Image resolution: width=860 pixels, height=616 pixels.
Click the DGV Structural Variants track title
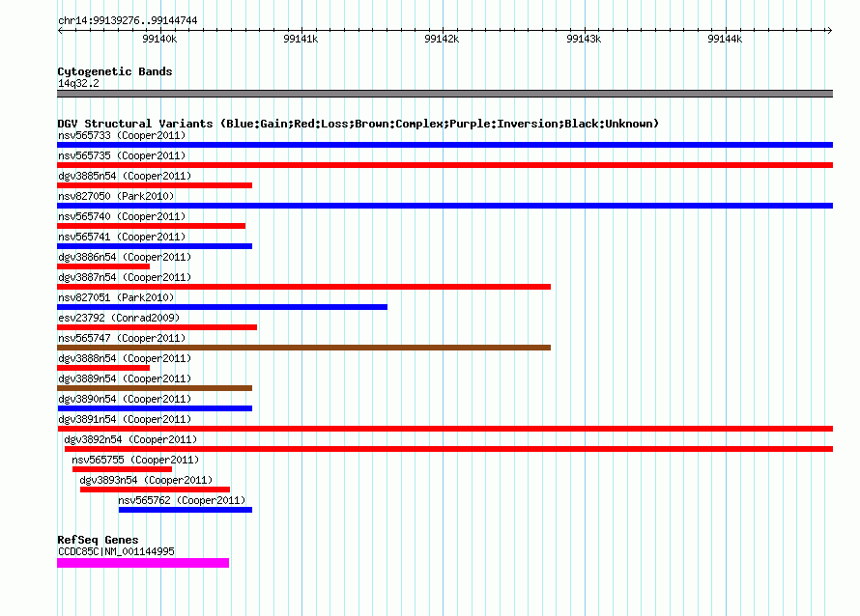pos(358,124)
